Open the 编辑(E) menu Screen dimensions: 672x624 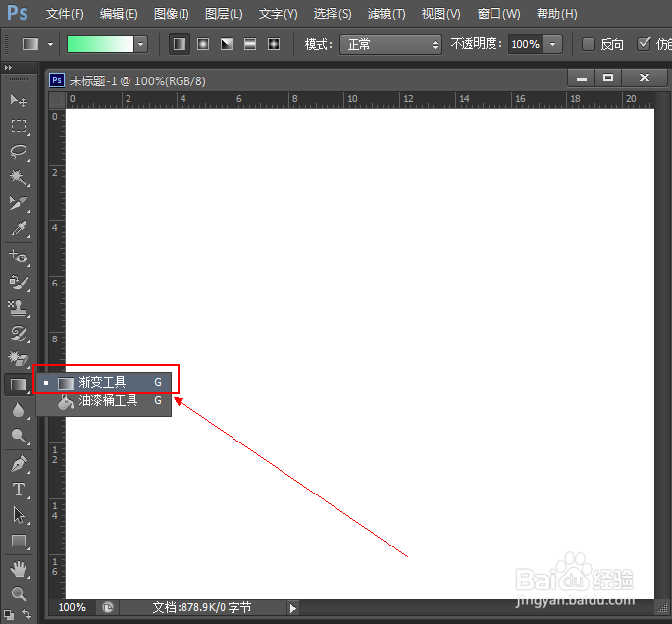(x=119, y=14)
